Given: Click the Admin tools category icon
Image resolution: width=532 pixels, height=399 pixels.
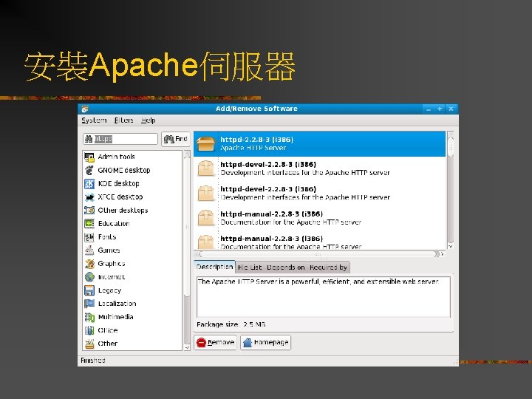Looking at the screenshot, I should [89, 157].
